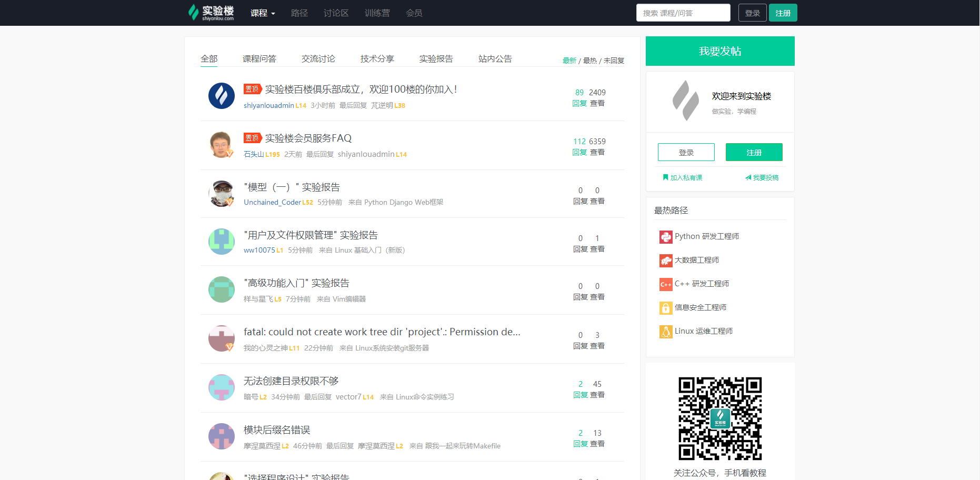Switch to the 实验报告 tab
The width and height of the screenshot is (980, 480).
[x=436, y=58]
